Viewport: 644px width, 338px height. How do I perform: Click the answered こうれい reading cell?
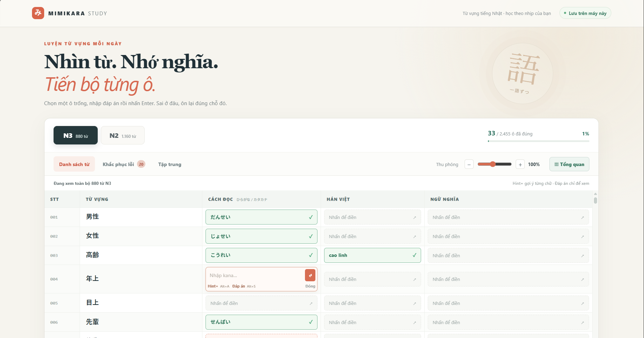[261, 255]
